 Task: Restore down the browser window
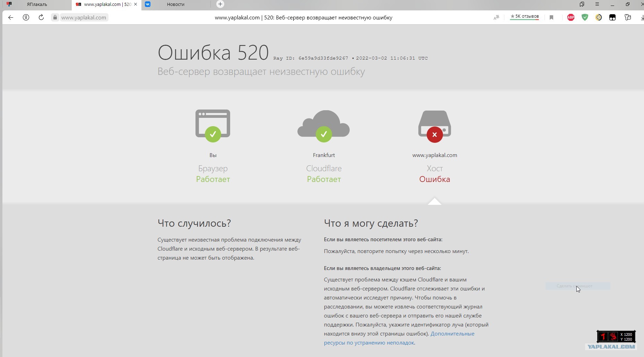pyautogui.click(x=628, y=4)
